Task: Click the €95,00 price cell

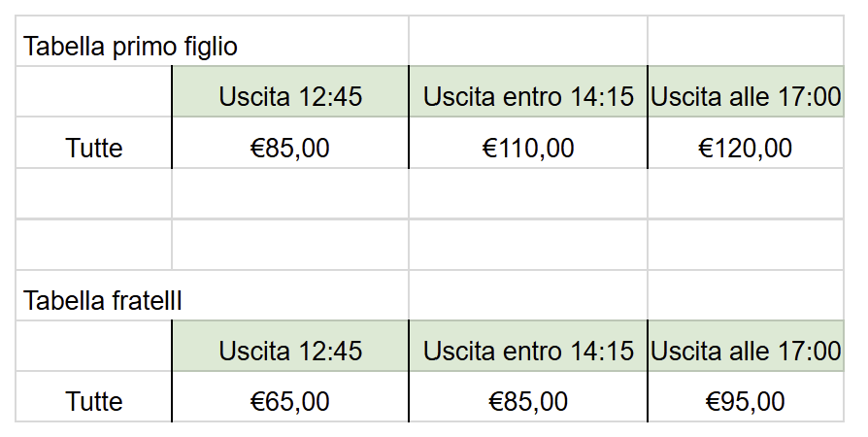Action: click(x=745, y=401)
